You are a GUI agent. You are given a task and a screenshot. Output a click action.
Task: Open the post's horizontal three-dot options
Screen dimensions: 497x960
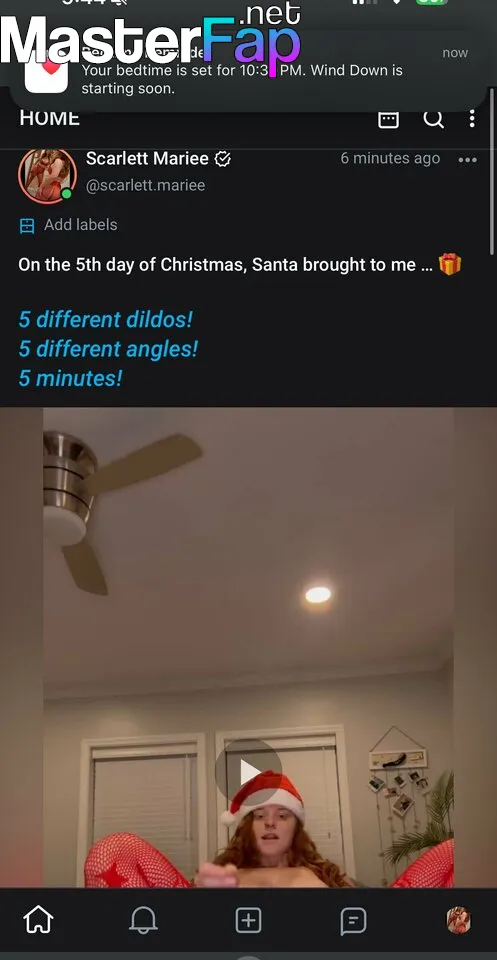tap(467, 160)
